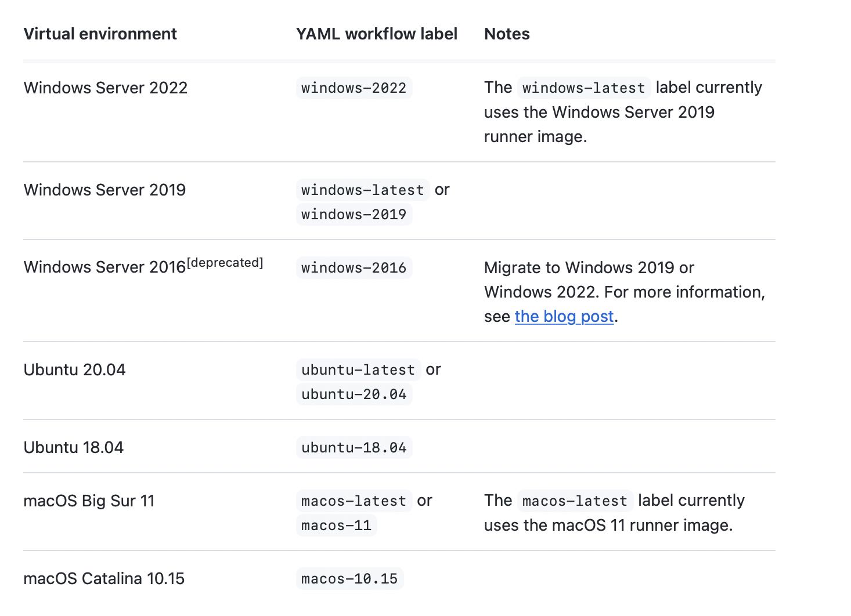
Task: Click the YAML workflow label column header
Action: [x=376, y=34]
